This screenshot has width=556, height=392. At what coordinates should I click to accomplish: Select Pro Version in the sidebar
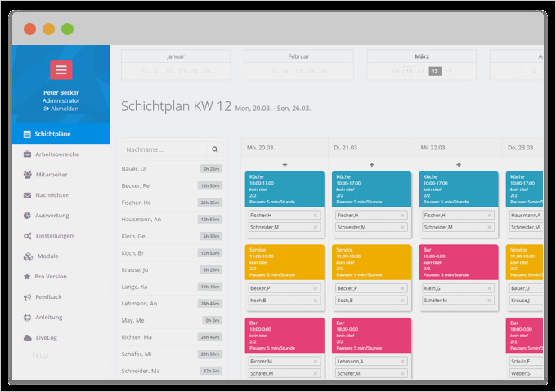point(51,277)
